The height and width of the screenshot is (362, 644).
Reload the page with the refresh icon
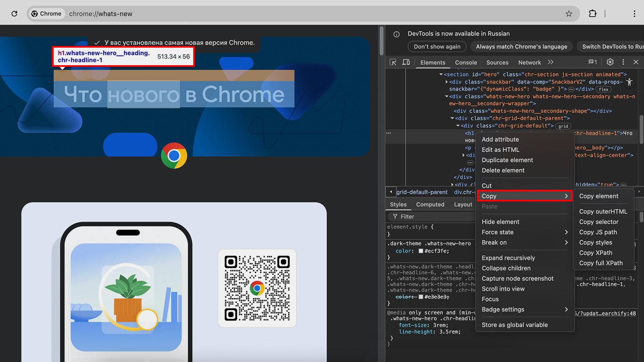(x=14, y=14)
